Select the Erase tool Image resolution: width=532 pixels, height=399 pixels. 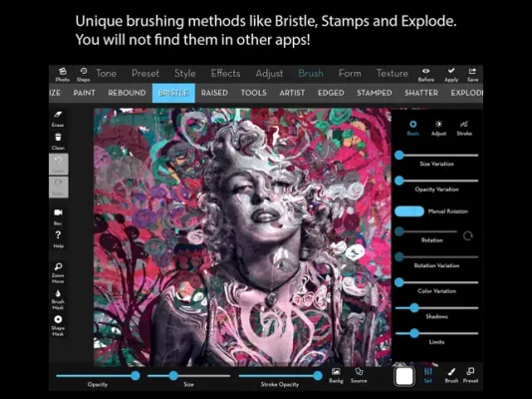[x=58, y=118]
